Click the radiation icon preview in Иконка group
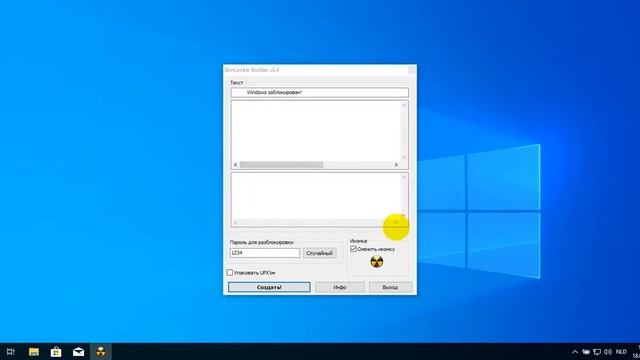The image size is (640, 360). (376, 262)
